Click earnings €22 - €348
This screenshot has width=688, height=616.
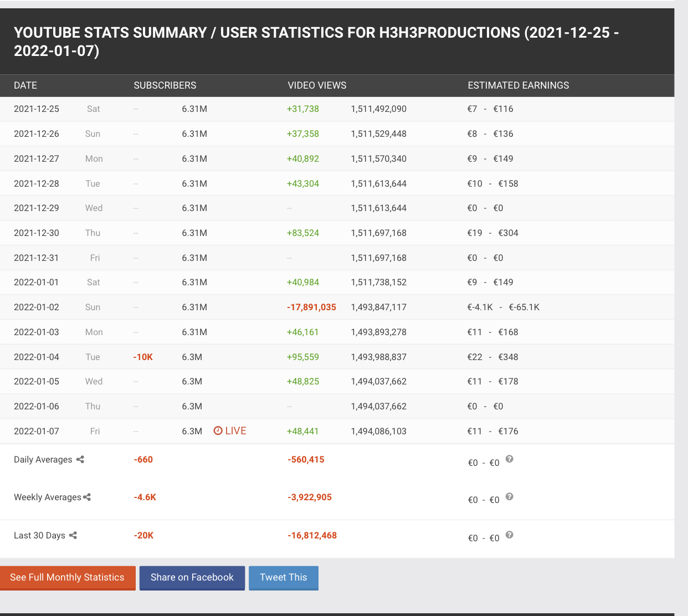point(493,357)
